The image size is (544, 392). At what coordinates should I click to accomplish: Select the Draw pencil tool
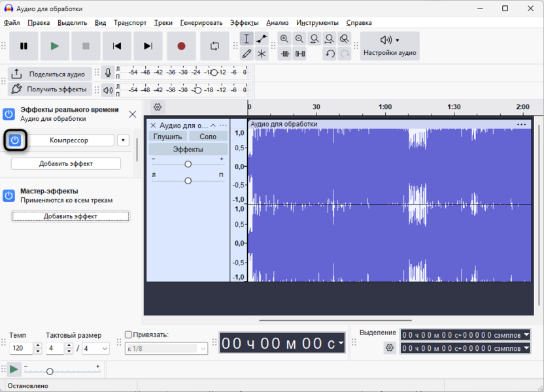pyautogui.click(x=246, y=54)
